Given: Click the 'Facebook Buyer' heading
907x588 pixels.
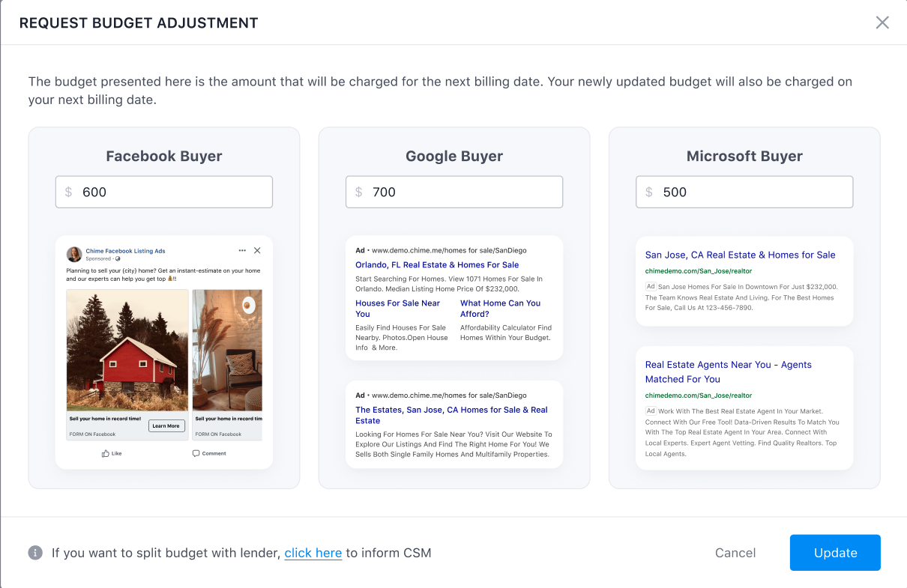Looking at the screenshot, I should pyautogui.click(x=164, y=156).
